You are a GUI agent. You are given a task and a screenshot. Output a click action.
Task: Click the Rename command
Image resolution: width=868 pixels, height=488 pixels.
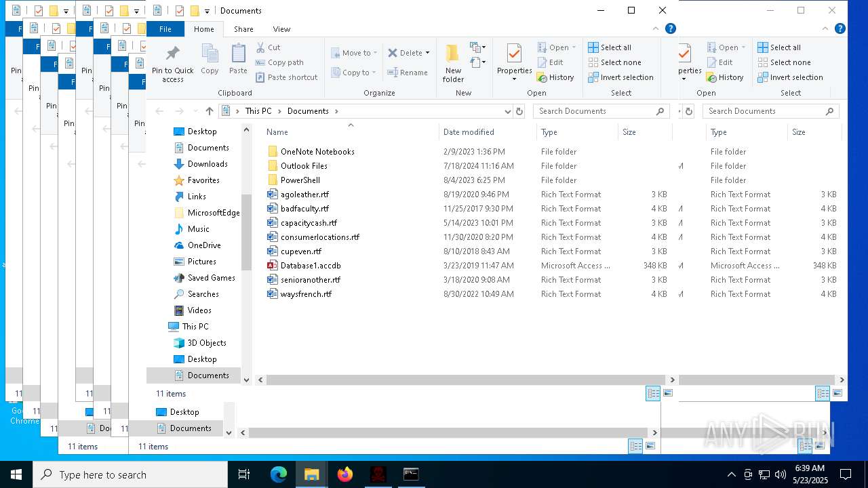[408, 73]
